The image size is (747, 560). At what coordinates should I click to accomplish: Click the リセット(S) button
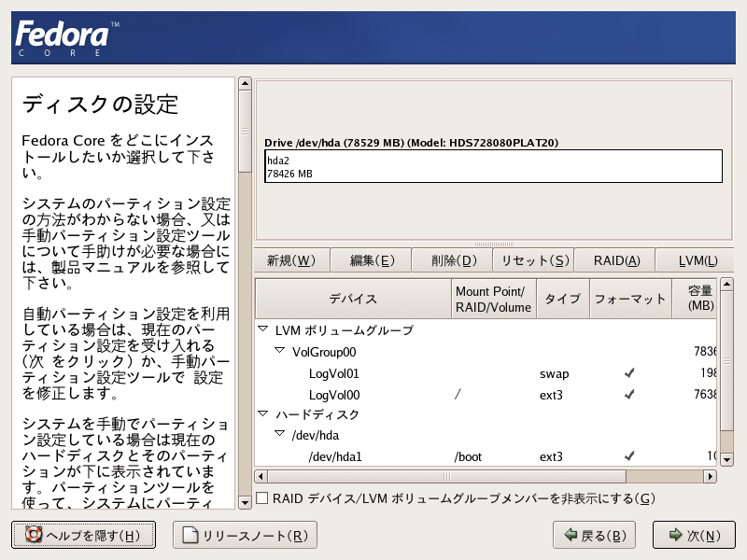(534, 260)
